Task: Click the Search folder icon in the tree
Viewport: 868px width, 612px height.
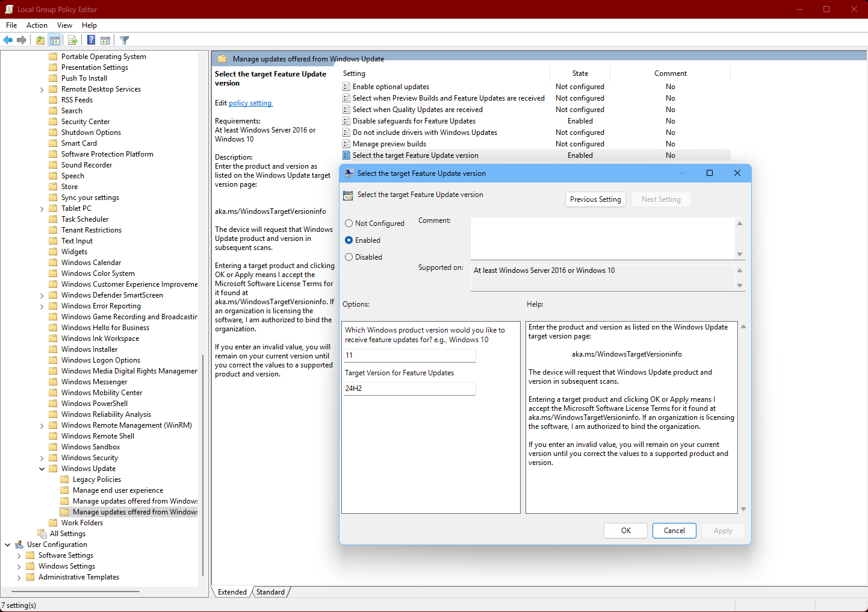Action: pyautogui.click(x=54, y=111)
